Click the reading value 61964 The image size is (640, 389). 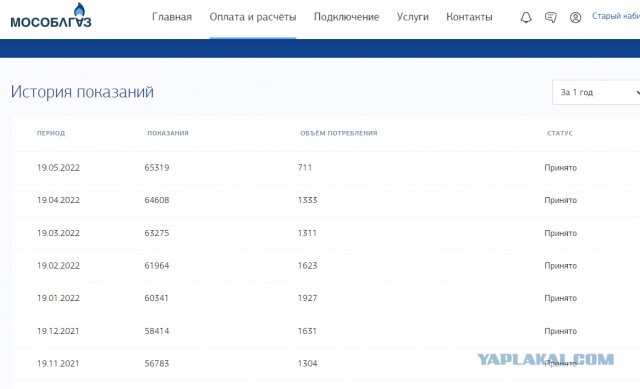point(157,266)
